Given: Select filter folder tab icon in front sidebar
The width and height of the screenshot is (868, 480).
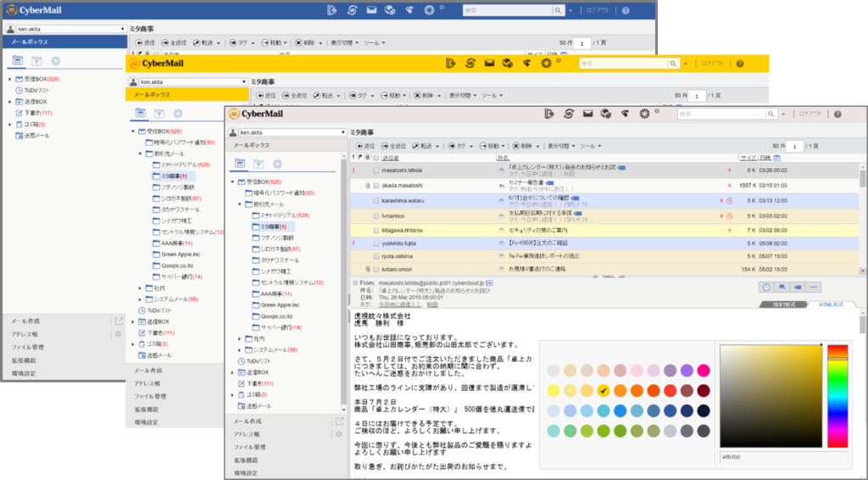Looking at the screenshot, I should (259, 164).
